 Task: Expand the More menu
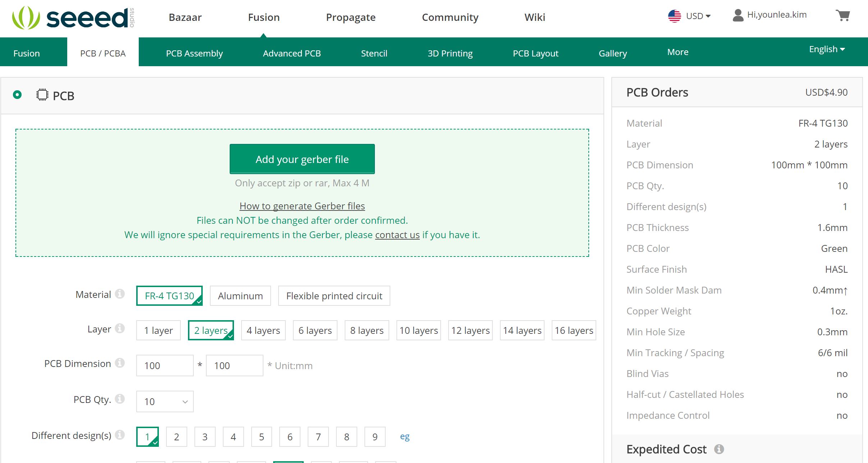pyautogui.click(x=678, y=52)
